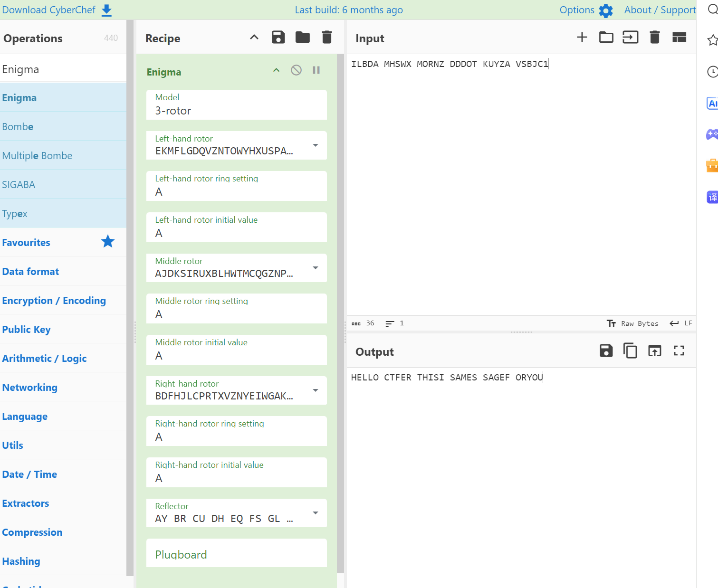Viewport: 718px width, 588px height.
Task: Change the Raw Bytes input encoding
Action: tap(632, 323)
